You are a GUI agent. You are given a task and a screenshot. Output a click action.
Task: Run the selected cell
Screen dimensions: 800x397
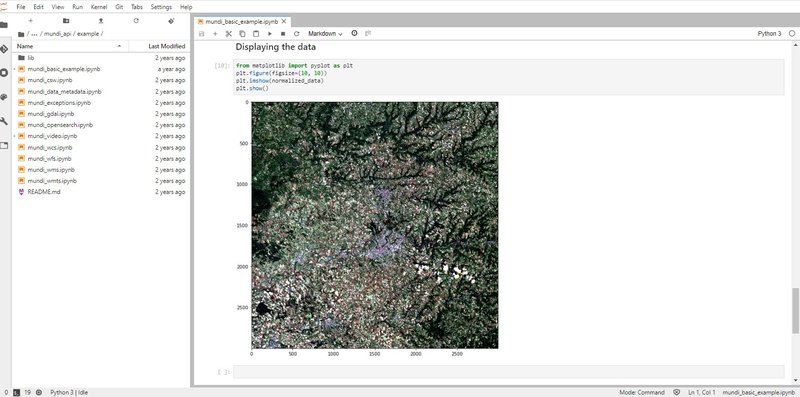(269, 34)
